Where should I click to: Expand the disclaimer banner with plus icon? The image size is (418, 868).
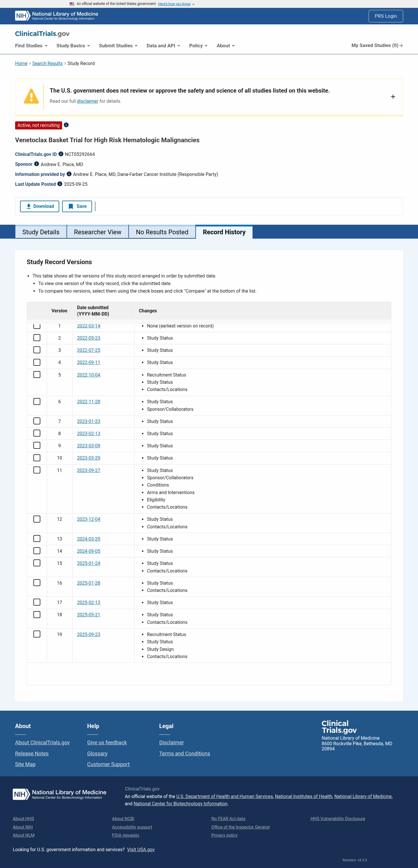click(393, 97)
